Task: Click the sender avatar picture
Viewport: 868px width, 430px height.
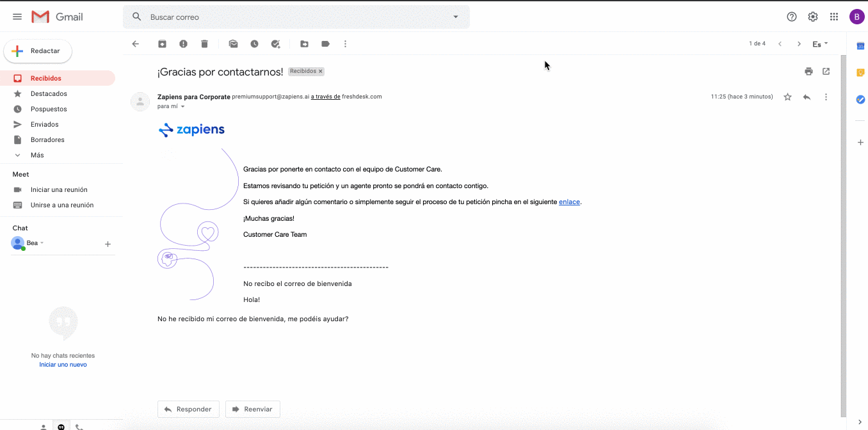Action: pos(140,102)
